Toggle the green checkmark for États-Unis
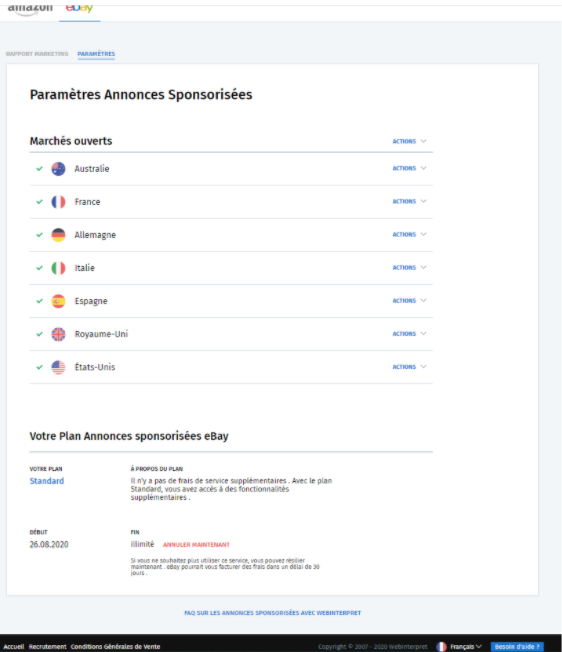562x652 pixels. [39, 367]
